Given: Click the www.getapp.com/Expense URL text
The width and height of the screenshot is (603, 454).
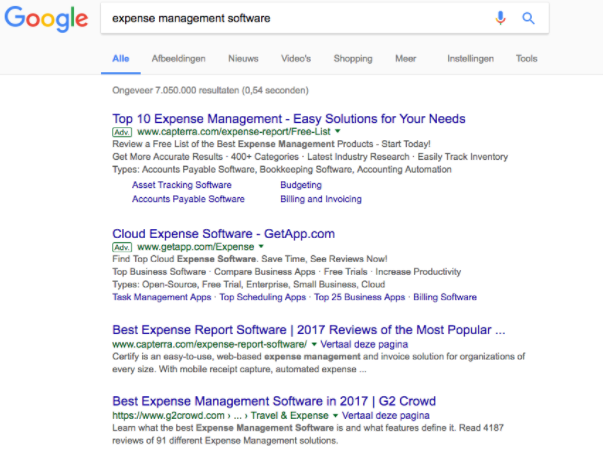Looking at the screenshot, I should click(195, 247).
